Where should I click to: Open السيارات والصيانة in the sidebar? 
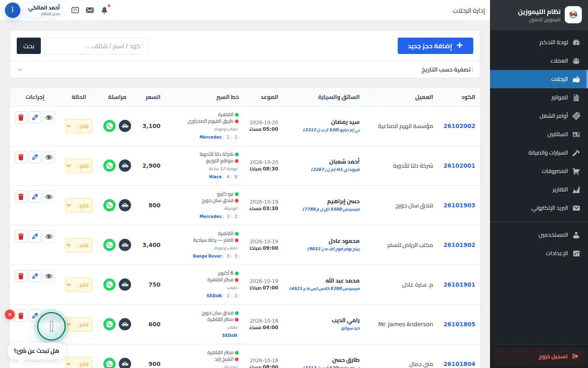pyautogui.click(x=539, y=153)
